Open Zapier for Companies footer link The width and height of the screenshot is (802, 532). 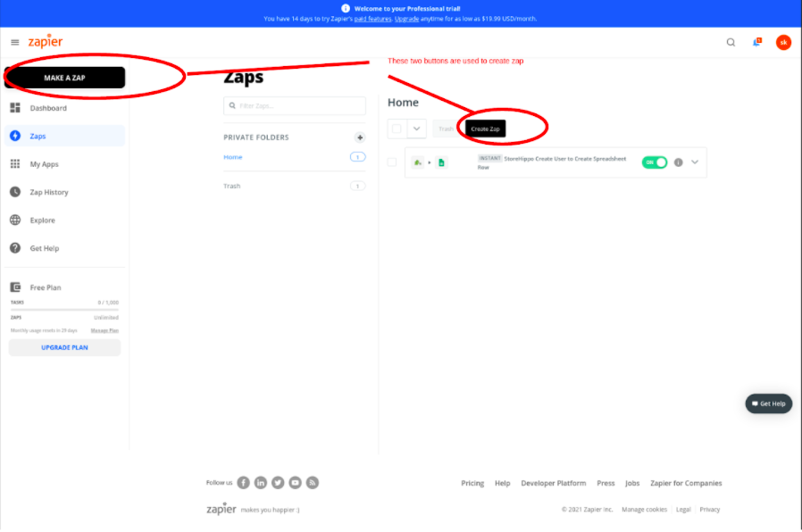tap(686, 484)
